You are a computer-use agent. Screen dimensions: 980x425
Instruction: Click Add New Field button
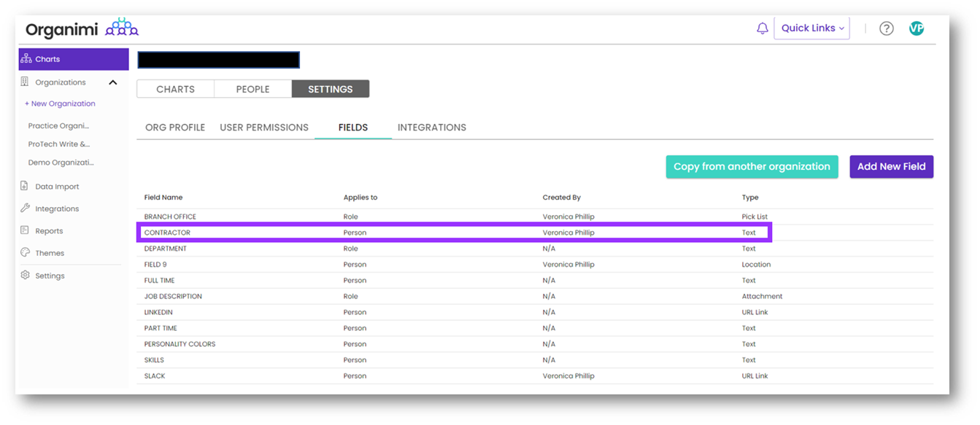[x=890, y=167]
